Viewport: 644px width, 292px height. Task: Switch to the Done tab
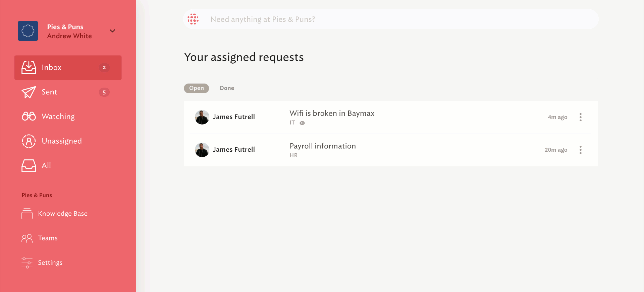pos(227,88)
